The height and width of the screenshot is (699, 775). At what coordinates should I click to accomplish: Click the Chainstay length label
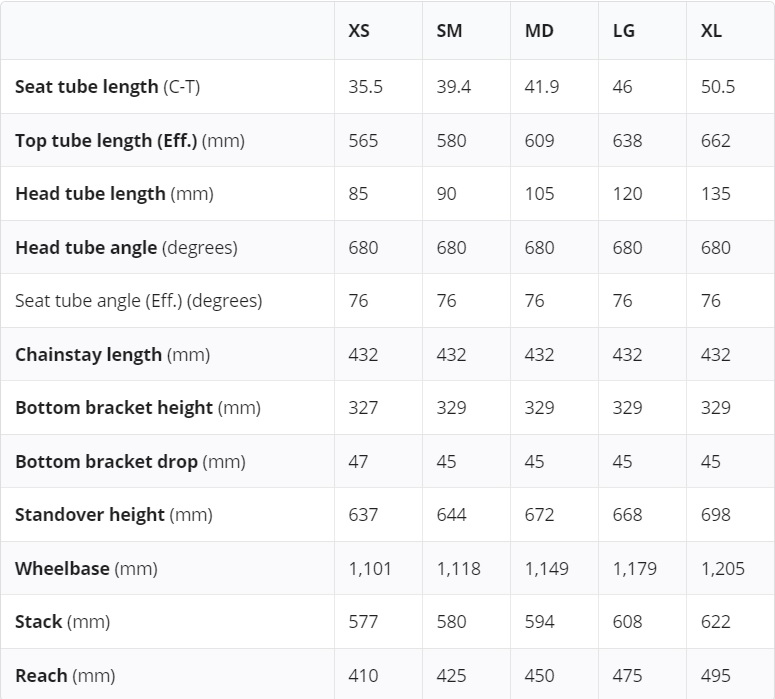[x=112, y=355]
